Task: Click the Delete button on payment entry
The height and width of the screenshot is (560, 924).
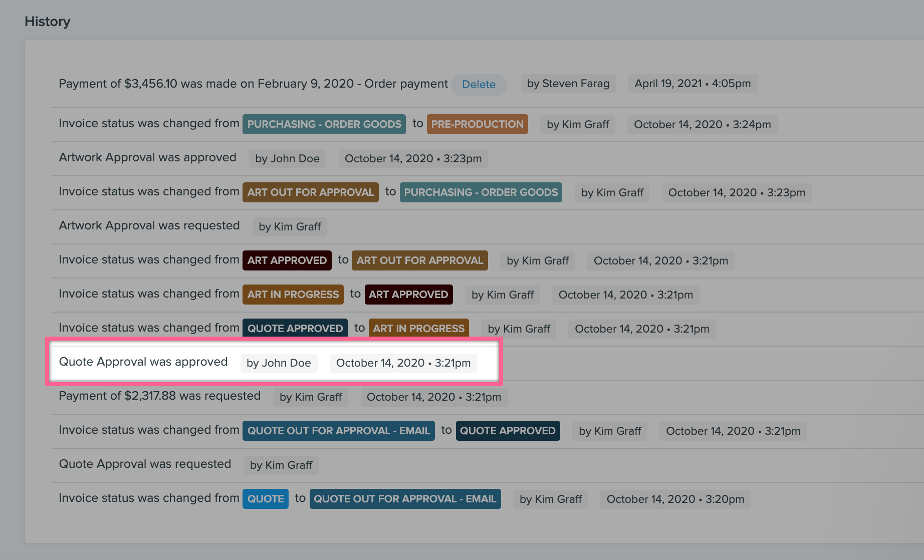Action: [x=479, y=84]
